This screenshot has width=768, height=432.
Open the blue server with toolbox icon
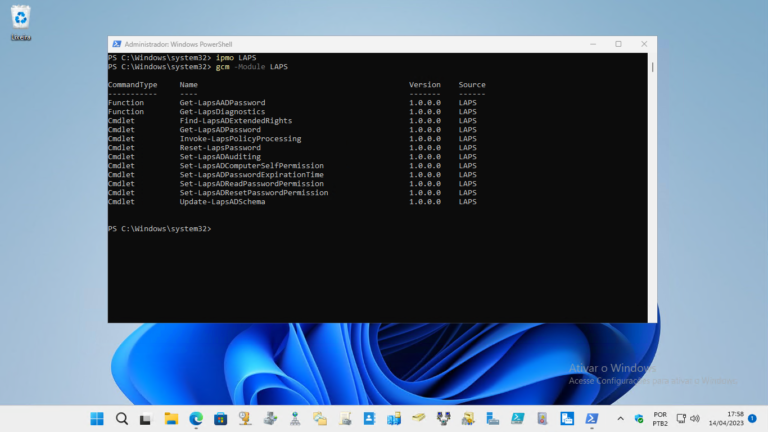(493, 419)
